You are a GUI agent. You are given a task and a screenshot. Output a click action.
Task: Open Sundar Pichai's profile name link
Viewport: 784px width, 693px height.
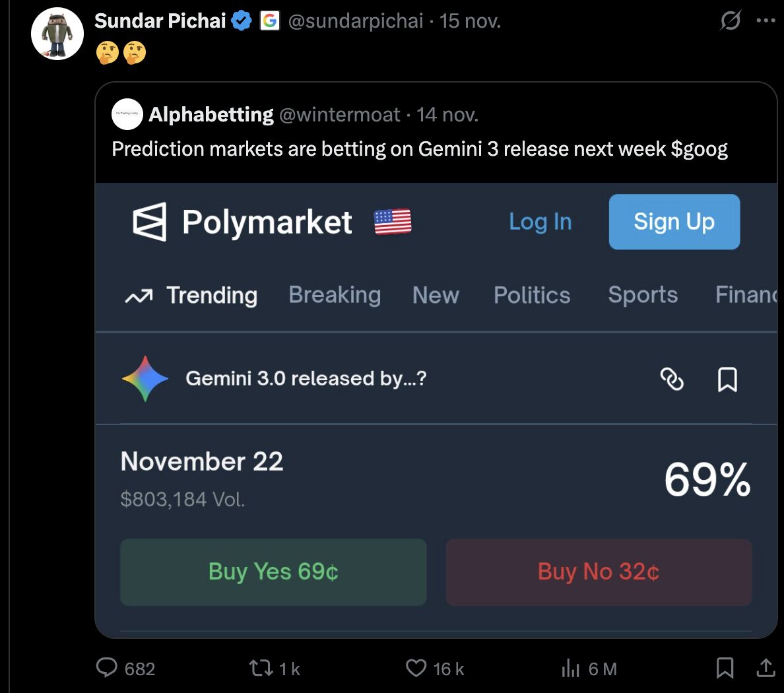tap(160, 21)
